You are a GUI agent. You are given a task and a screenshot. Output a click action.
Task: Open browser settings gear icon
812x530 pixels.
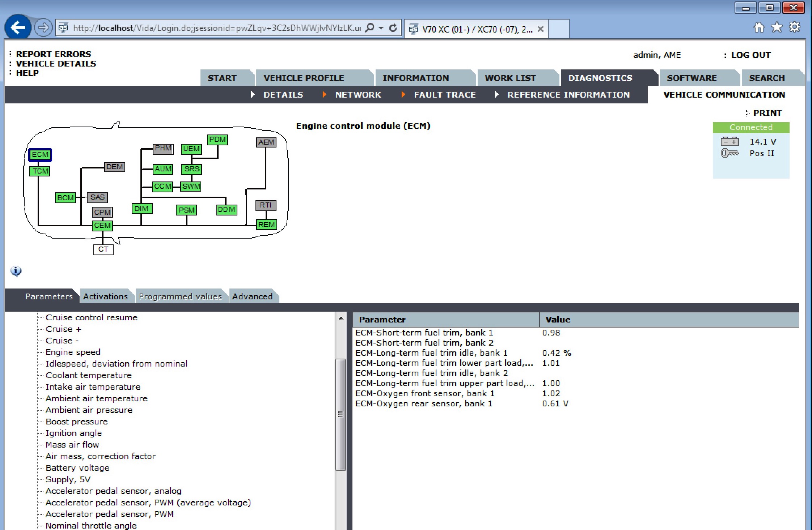(x=794, y=27)
